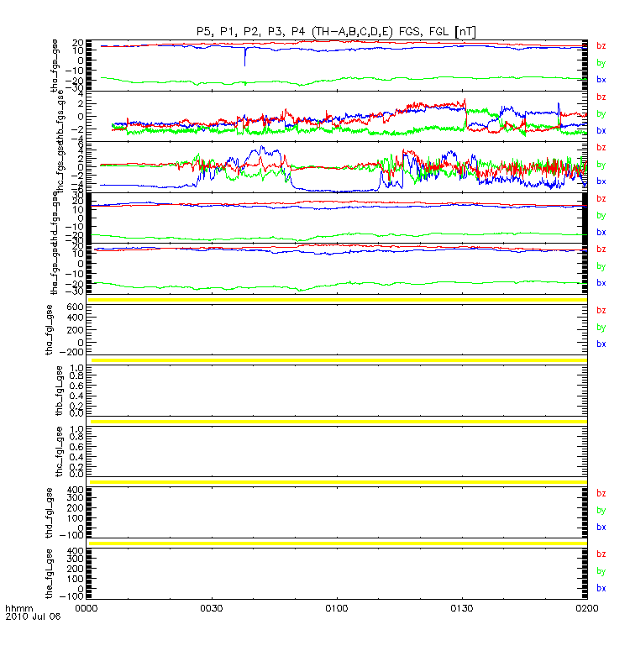Click red bz legend of tha_fgl_gse panel
This screenshot has width=630, height=672.
[601, 310]
